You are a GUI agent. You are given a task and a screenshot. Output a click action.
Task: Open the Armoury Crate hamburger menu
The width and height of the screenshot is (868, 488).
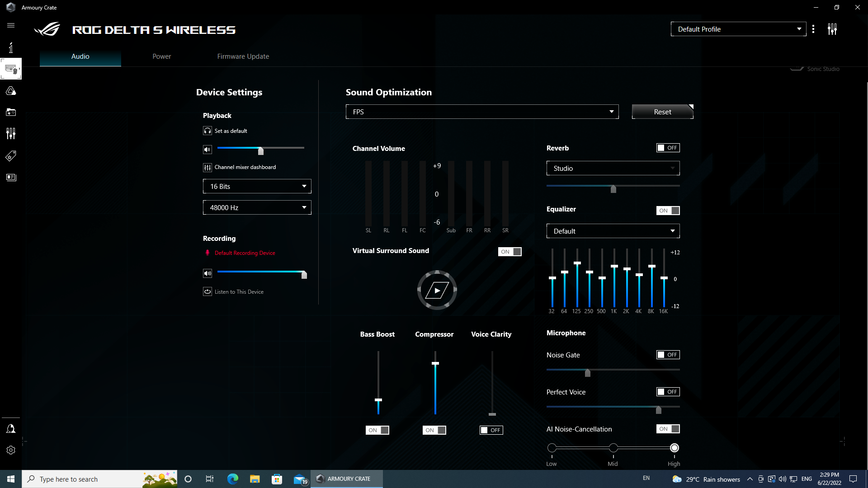pyautogui.click(x=11, y=25)
